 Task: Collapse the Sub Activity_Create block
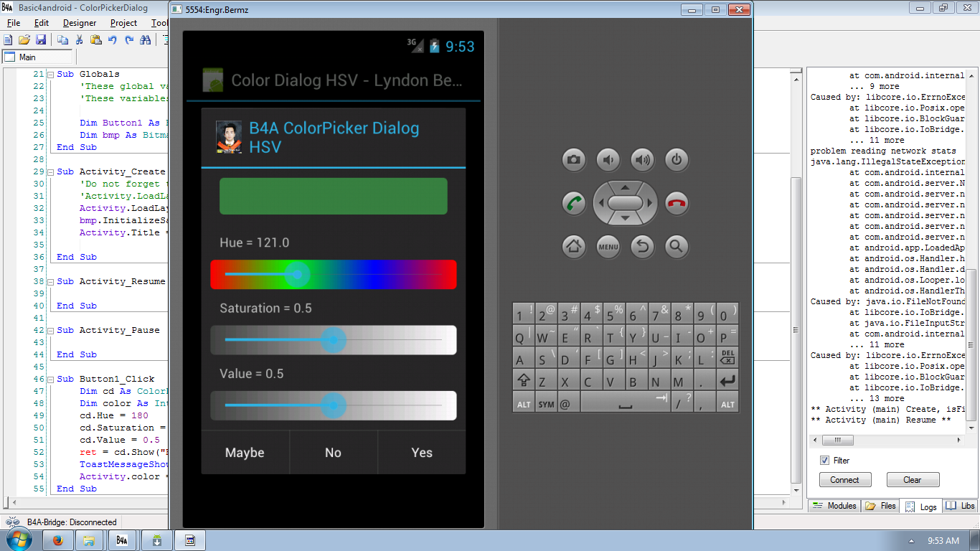tap(50, 171)
